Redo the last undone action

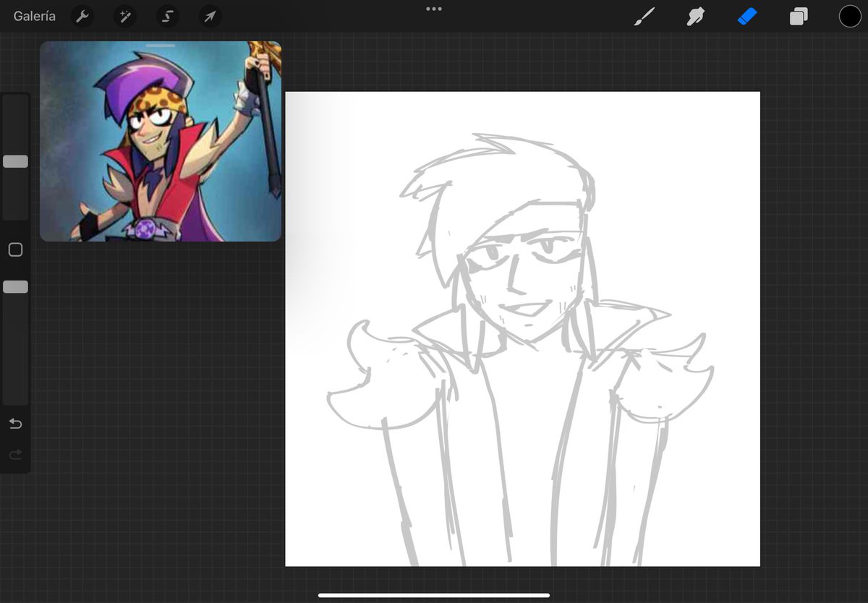click(15, 455)
